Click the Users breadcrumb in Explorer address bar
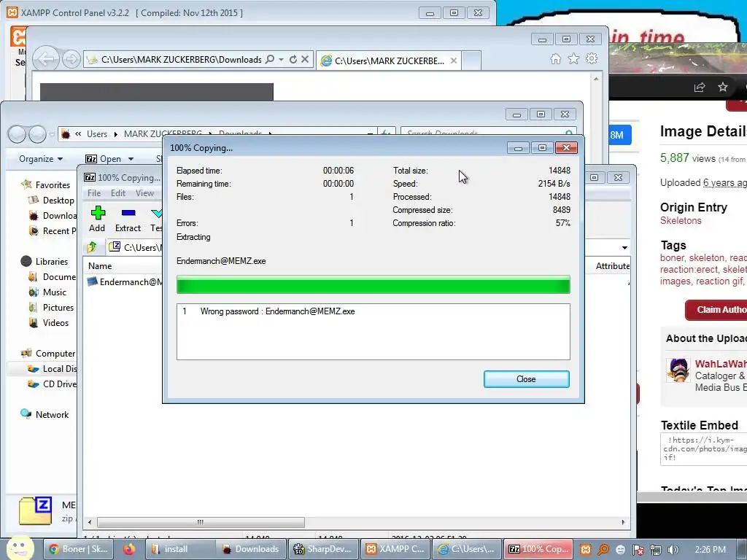The image size is (747, 560). tap(97, 134)
